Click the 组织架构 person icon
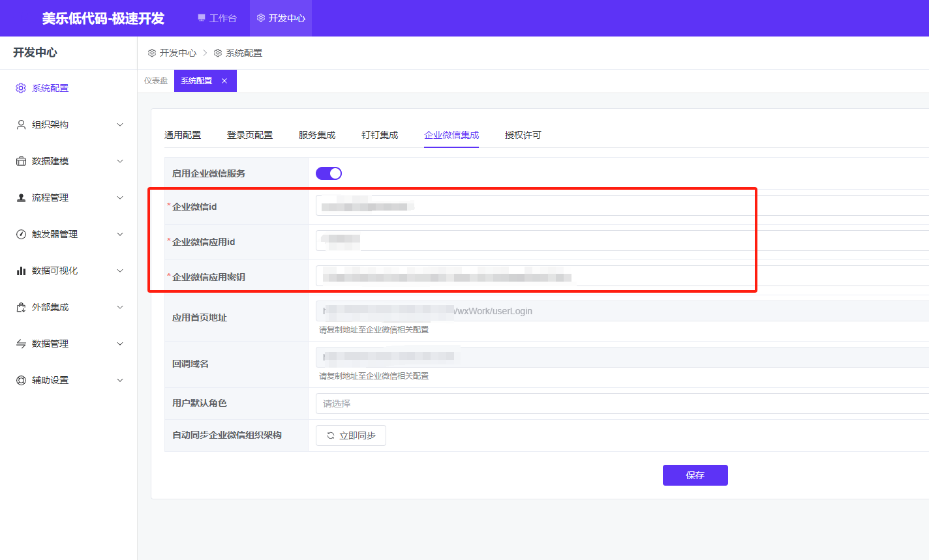This screenshot has height=560, width=929. click(21, 125)
